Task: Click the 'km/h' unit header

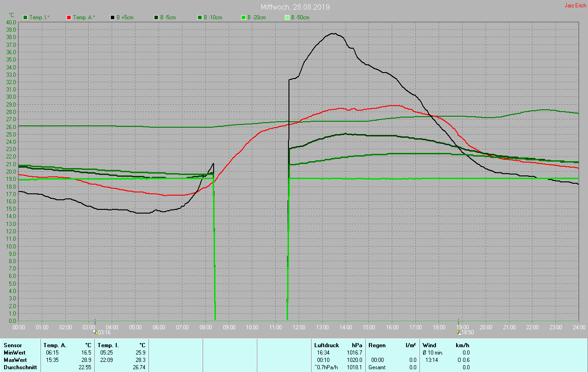Action: pos(462,345)
